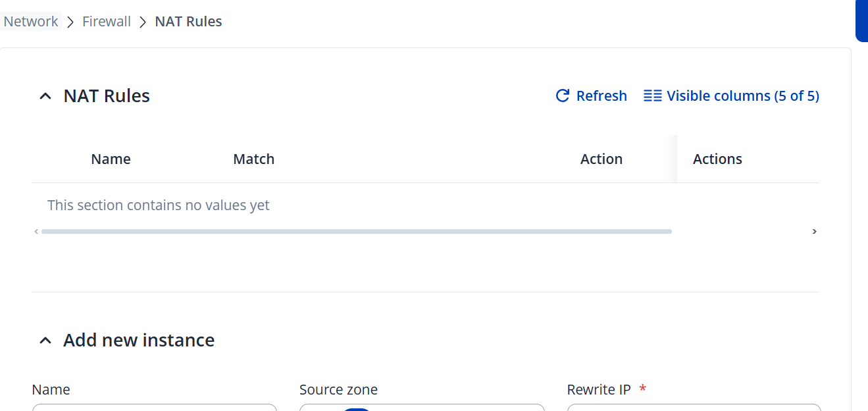Focus the Name input field
The height and width of the screenshot is (411, 868).
154,407
